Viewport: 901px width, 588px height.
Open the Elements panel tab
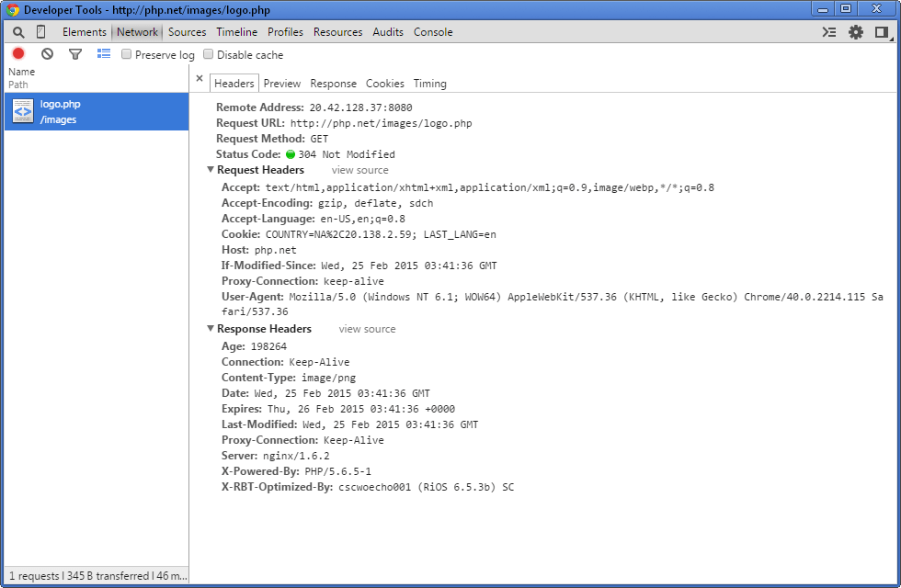85,32
